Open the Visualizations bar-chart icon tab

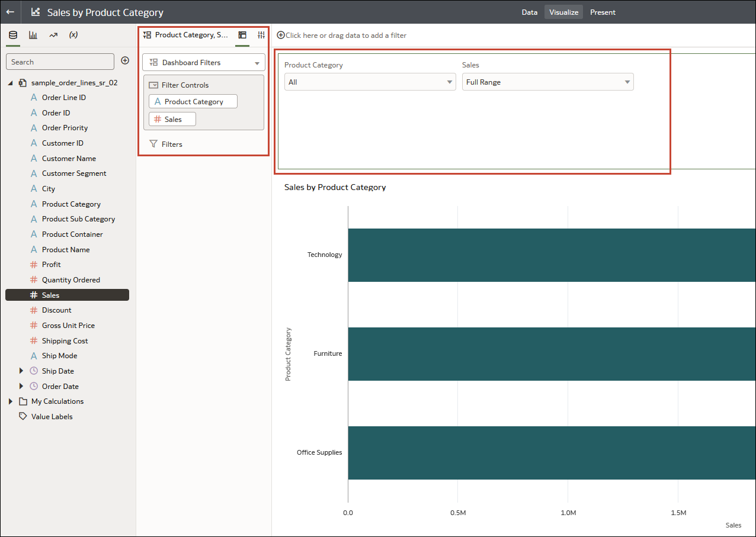[x=33, y=35]
